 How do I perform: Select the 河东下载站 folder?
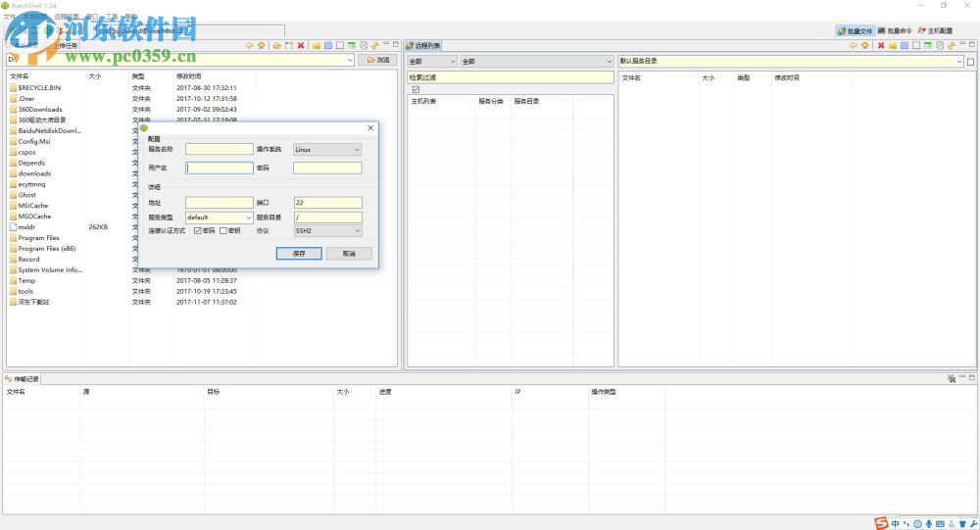click(33, 302)
